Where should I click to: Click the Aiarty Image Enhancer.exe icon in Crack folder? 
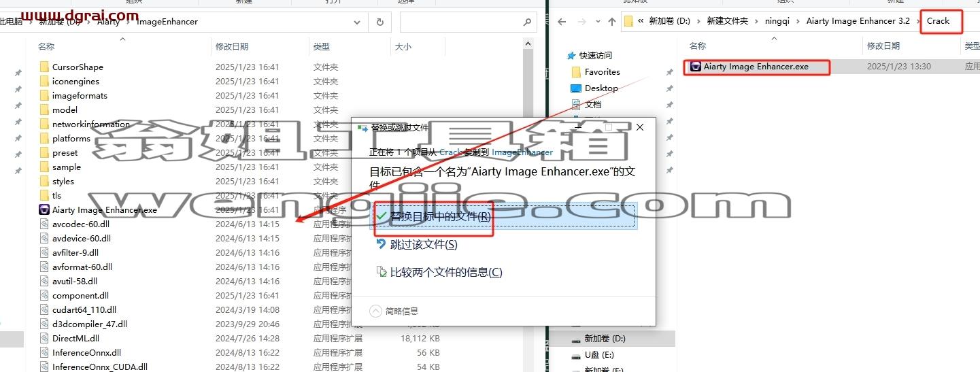coord(696,67)
